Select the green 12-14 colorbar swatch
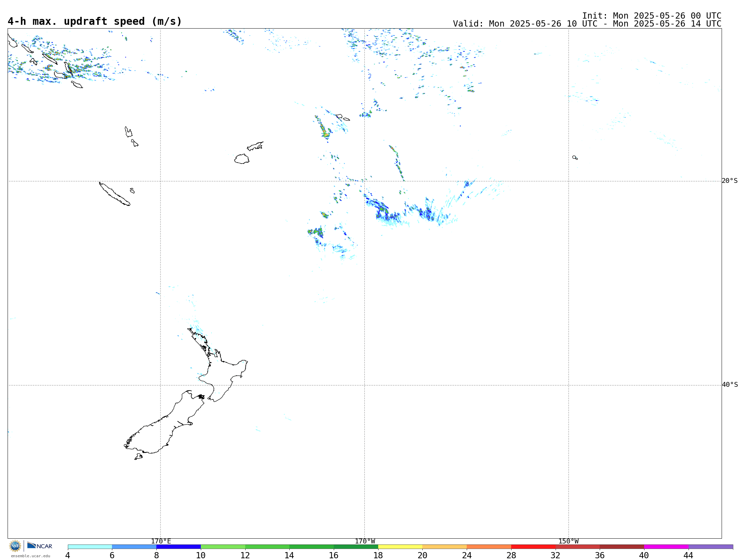The width and height of the screenshot is (744, 560). point(267,547)
